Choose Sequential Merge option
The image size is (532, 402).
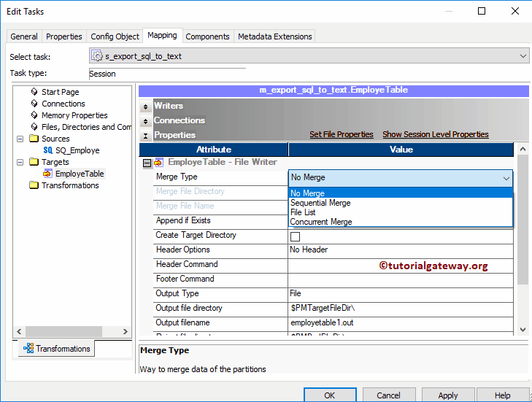401,203
